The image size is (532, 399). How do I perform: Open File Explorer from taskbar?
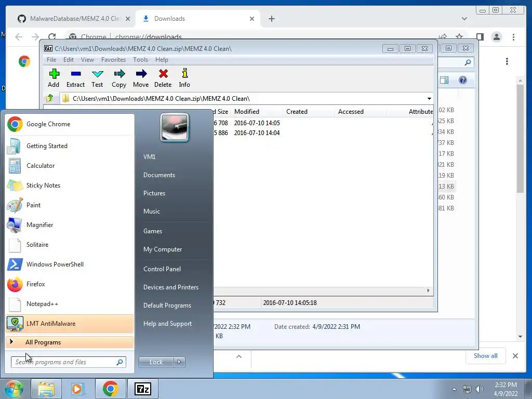(46, 389)
